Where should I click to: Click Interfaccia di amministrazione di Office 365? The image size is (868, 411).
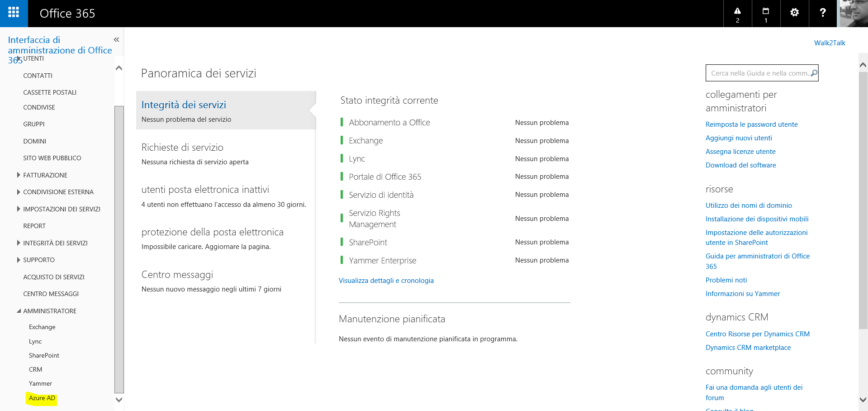[60, 50]
